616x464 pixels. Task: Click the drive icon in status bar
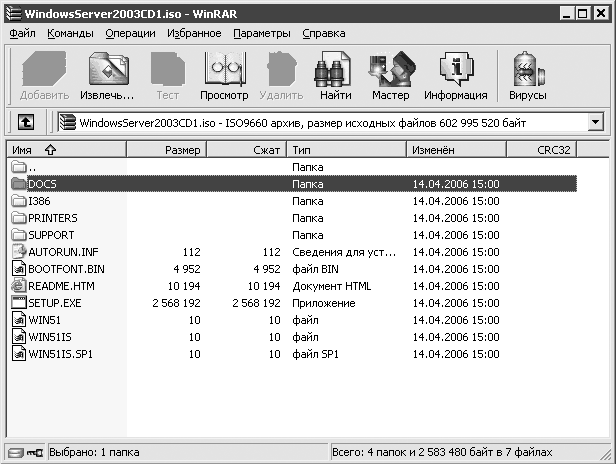tap(15, 452)
